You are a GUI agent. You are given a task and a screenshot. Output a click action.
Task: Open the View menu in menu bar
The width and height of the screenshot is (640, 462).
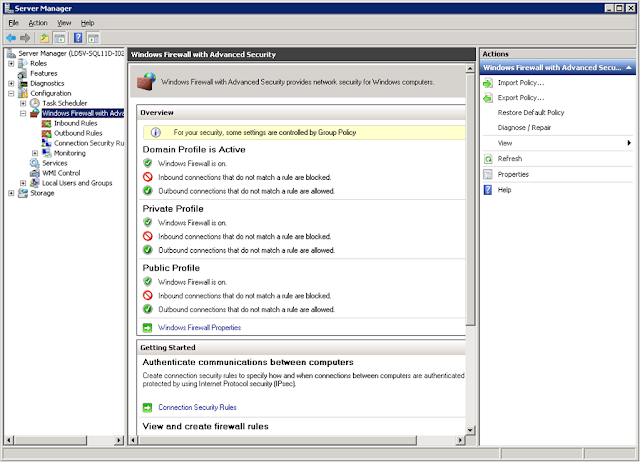64,23
